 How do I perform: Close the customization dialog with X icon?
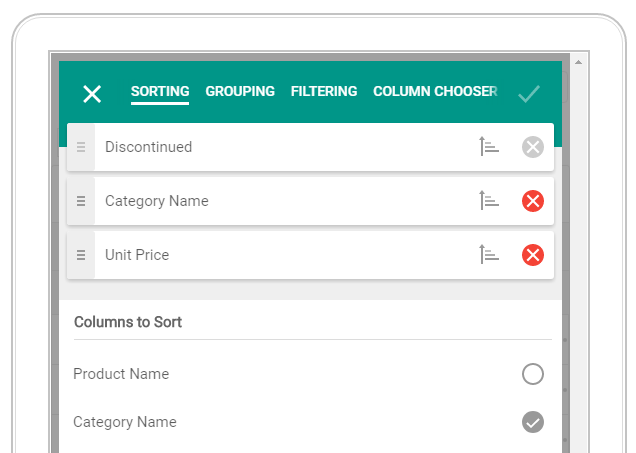click(x=92, y=94)
